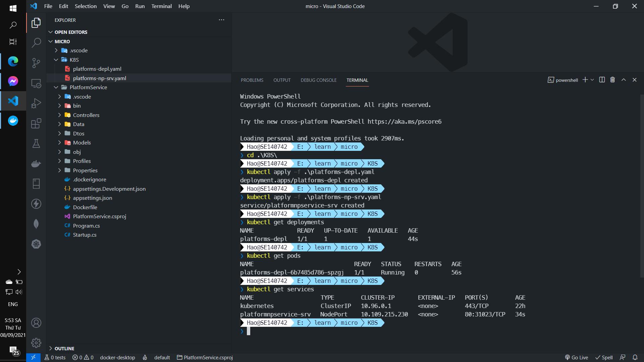Open the Docker extension panel
This screenshot has width=644, height=362.
(36, 164)
